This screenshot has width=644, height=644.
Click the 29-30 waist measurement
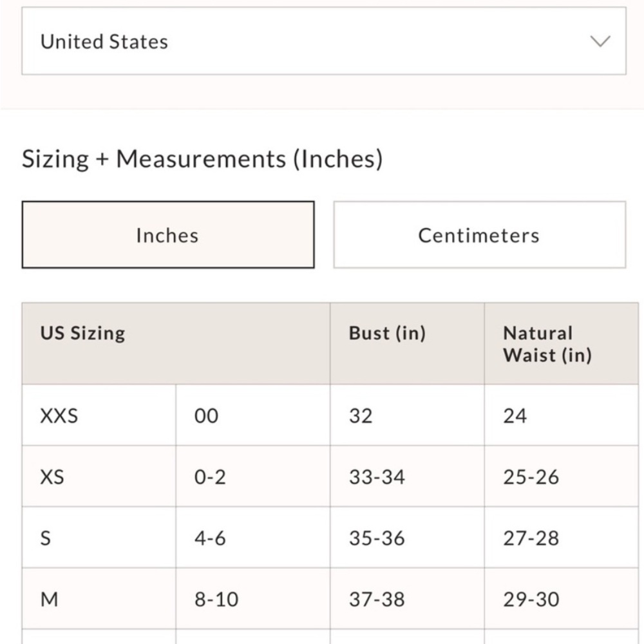(531, 599)
